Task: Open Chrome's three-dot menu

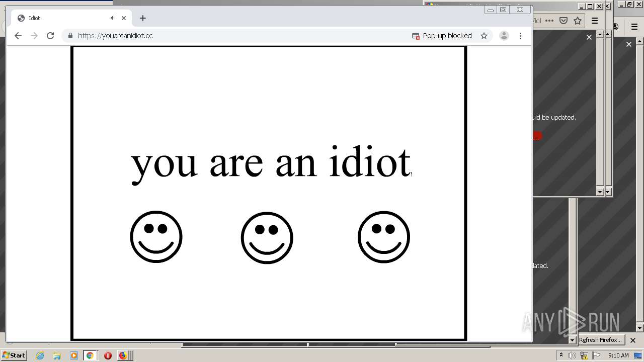Action: point(520,36)
